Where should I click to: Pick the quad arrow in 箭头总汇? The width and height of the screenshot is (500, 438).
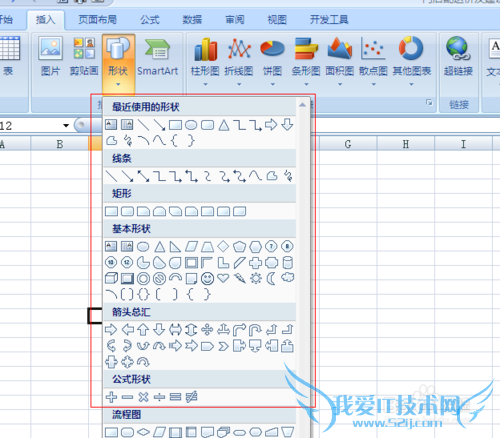click(x=207, y=330)
